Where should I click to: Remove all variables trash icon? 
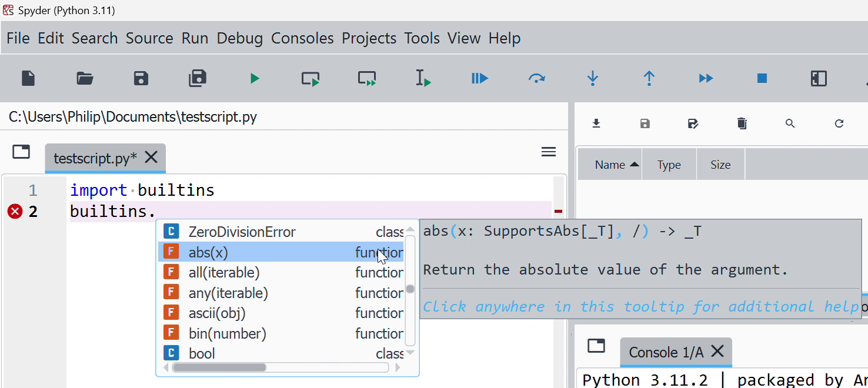coord(742,123)
